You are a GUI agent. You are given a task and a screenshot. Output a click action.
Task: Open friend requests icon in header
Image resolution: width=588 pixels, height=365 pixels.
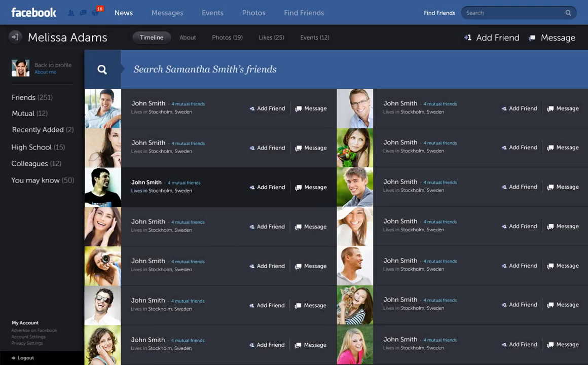click(x=71, y=13)
